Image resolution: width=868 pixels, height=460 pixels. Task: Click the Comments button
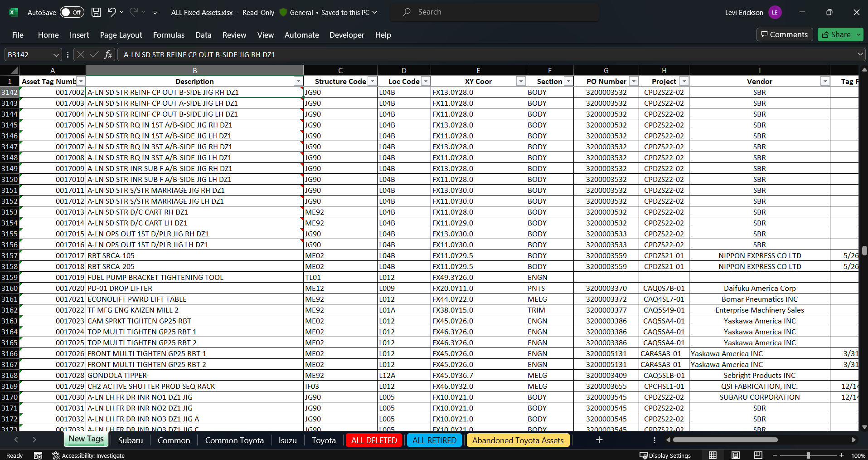(784, 34)
